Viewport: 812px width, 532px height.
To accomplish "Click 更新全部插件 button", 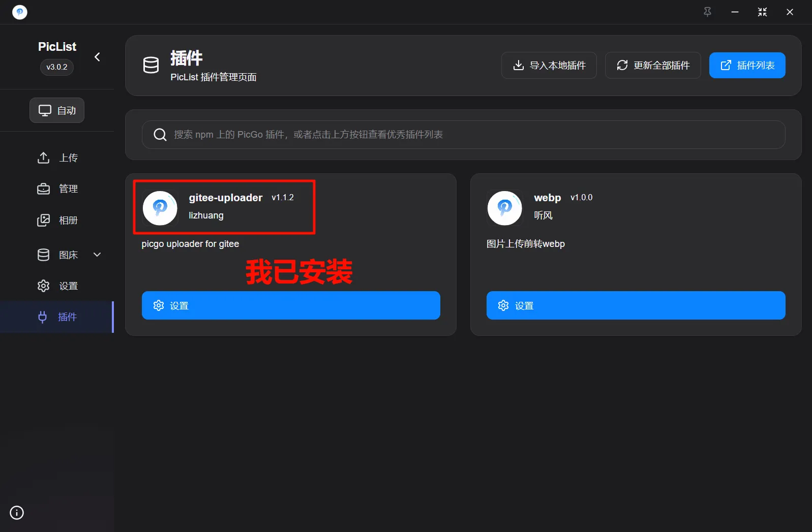I will [x=653, y=66].
